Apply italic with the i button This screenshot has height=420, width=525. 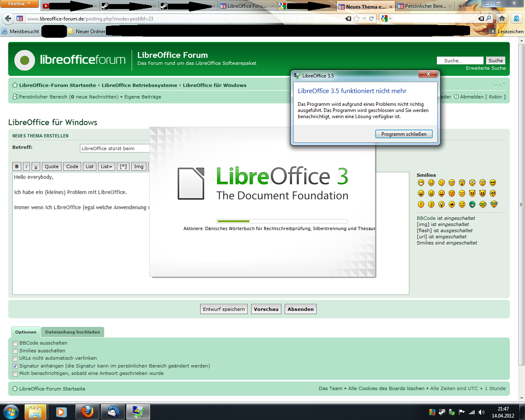26,167
